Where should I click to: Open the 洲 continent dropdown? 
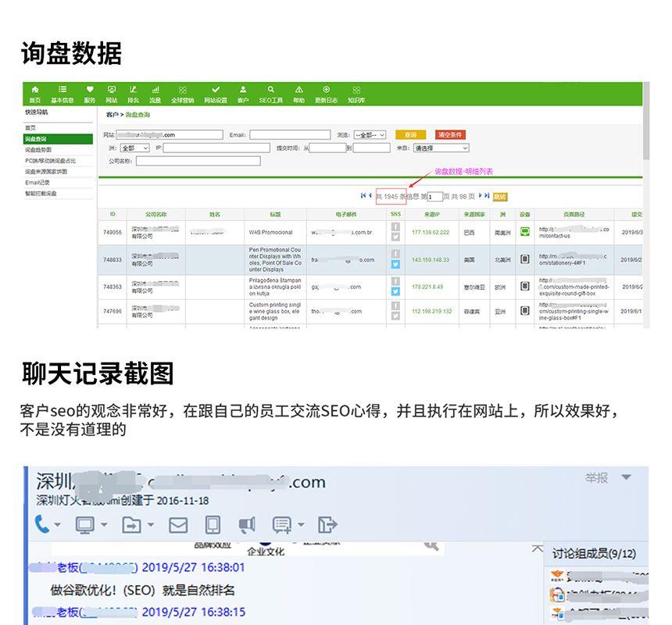pyautogui.click(x=134, y=148)
